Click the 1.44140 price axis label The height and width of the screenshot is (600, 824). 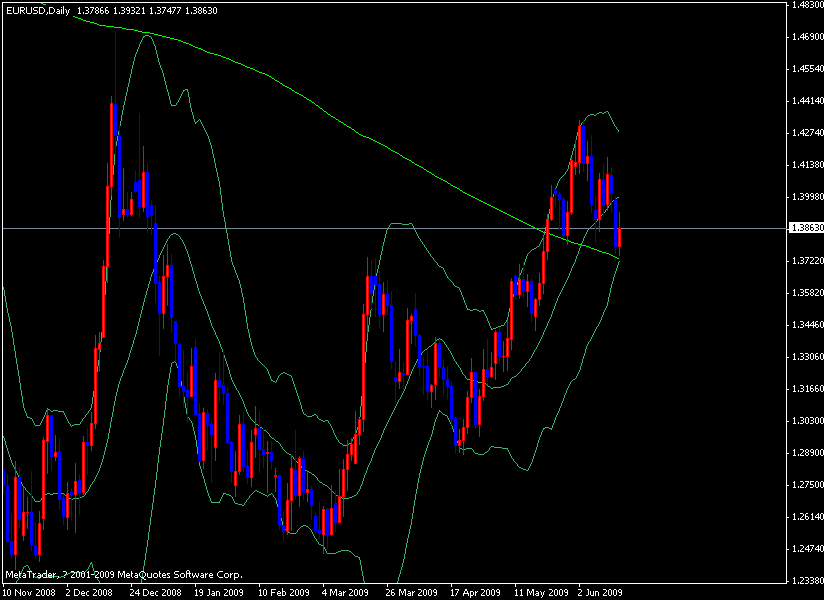point(807,101)
